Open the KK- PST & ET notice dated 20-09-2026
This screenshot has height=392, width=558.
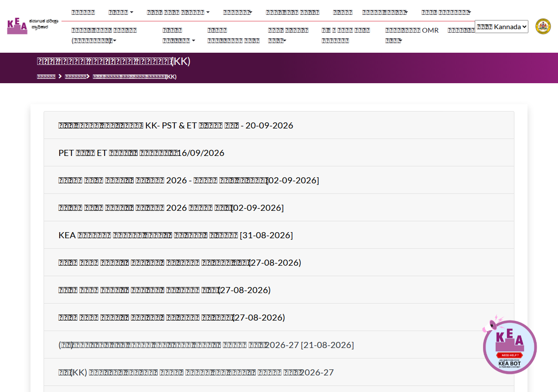click(176, 125)
